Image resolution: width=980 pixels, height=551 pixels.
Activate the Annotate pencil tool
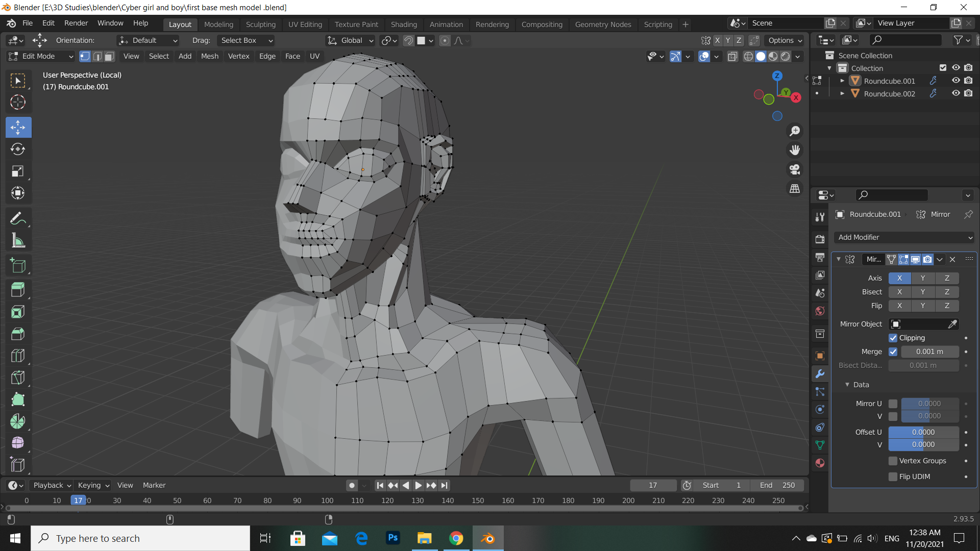18,218
